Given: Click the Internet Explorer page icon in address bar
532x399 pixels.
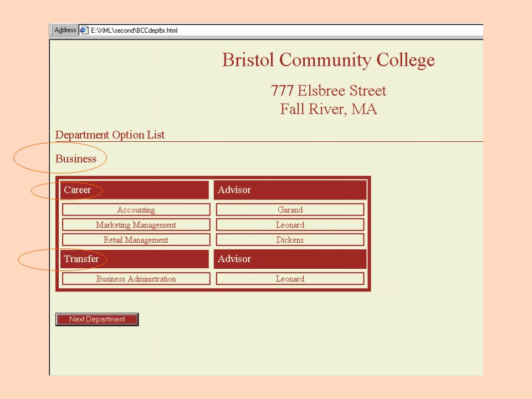Looking at the screenshot, I should 84,30.
